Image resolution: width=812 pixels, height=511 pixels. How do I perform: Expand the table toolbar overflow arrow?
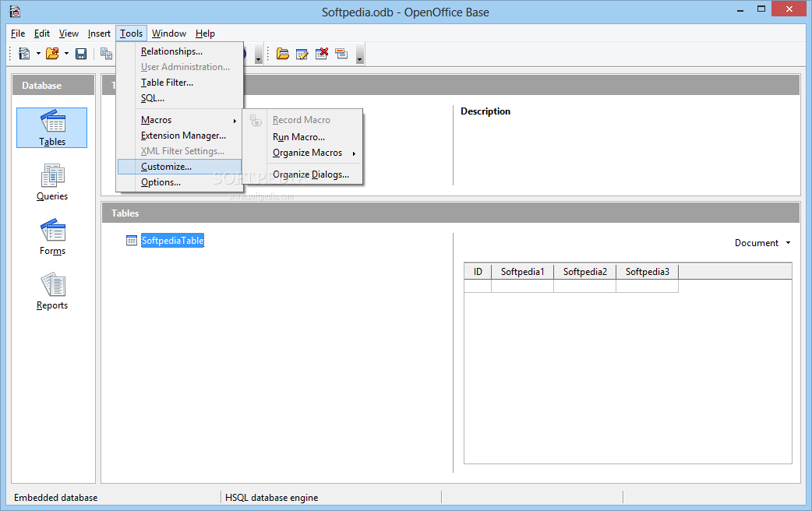360,54
